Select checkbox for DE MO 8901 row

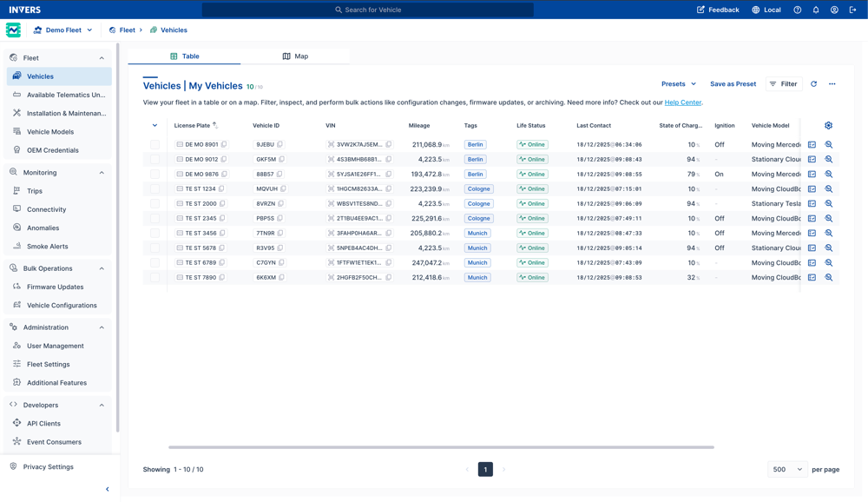155,145
